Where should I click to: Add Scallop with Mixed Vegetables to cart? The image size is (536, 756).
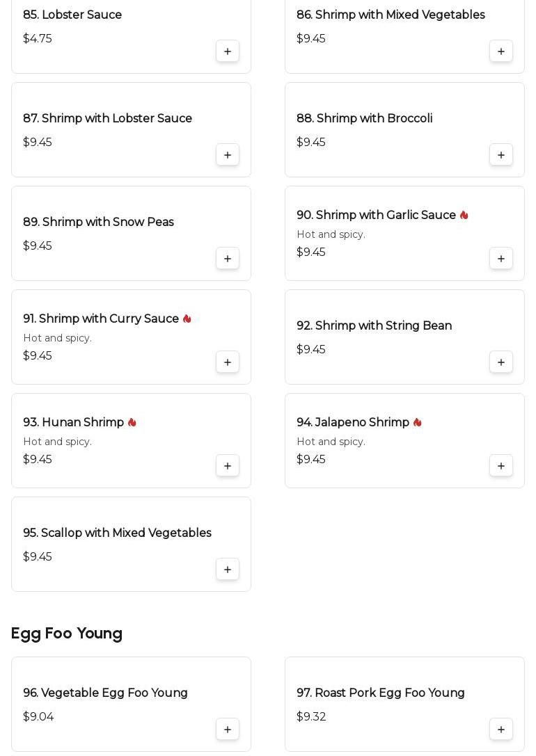pyautogui.click(x=228, y=570)
